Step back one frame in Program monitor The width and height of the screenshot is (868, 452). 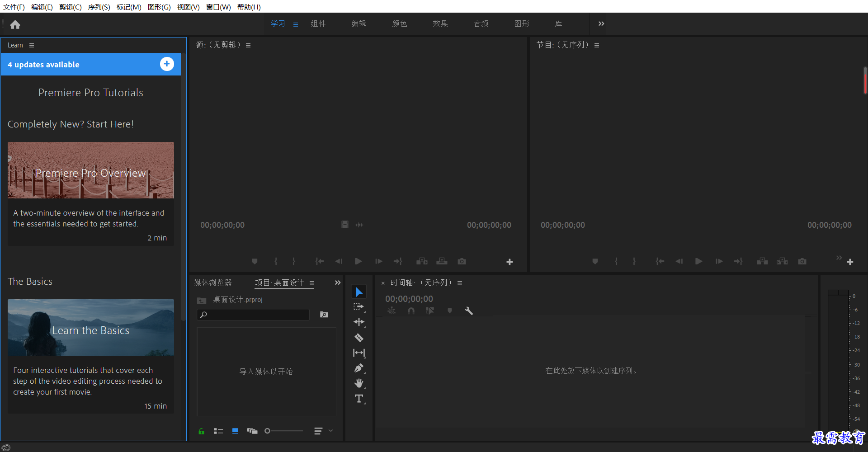679,261
